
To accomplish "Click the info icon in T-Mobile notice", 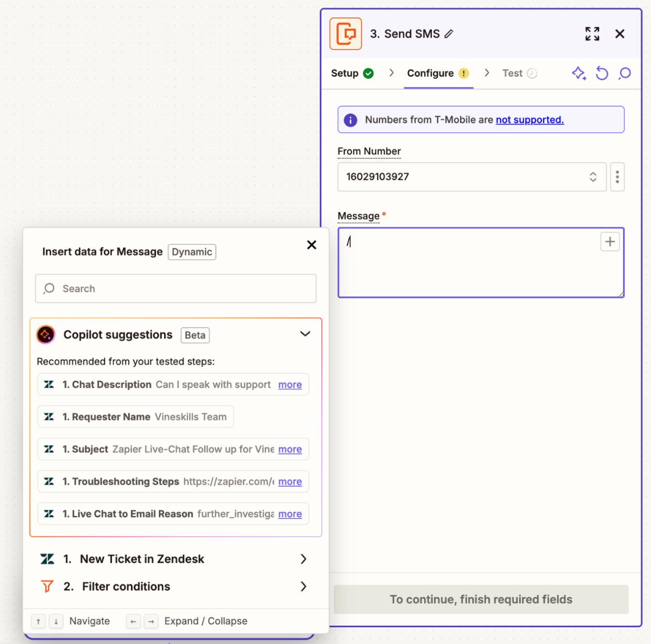I will click(351, 120).
